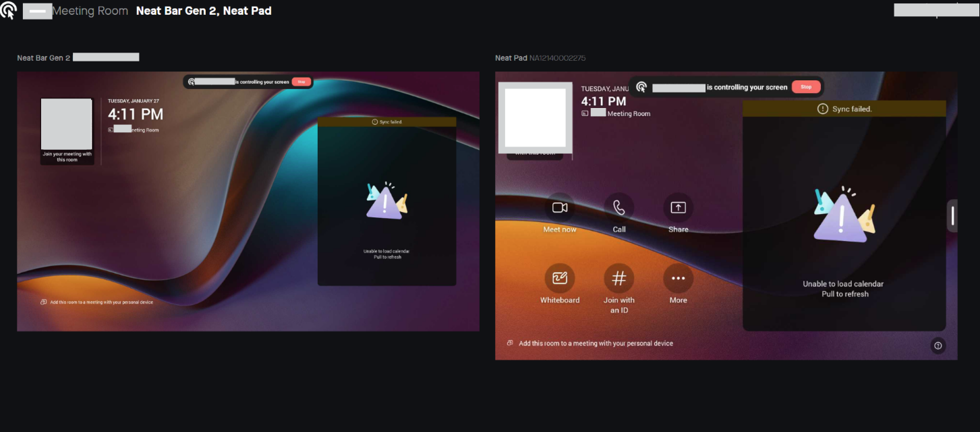
Task: Click the QR code on Neat Pad
Action: pos(536,118)
